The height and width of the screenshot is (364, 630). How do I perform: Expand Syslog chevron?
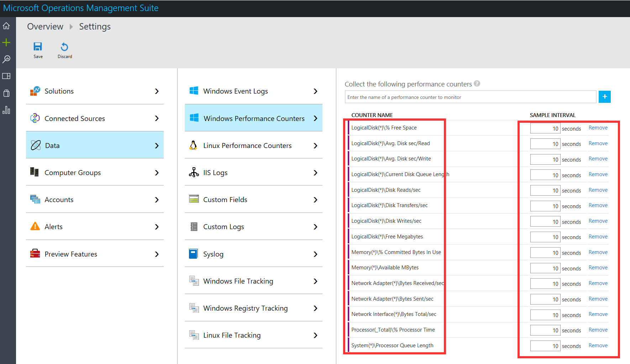click(x=315, y=254)
